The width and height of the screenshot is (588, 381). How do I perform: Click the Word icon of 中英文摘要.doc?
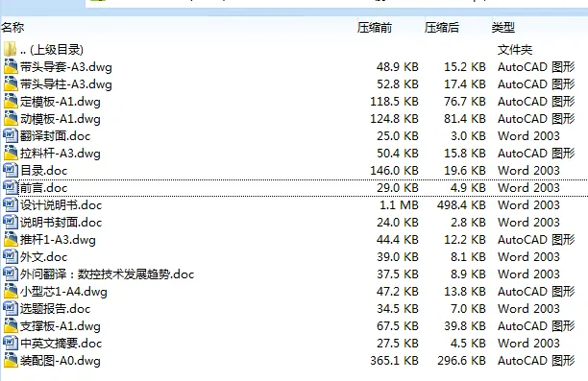(x=11, y=343)
